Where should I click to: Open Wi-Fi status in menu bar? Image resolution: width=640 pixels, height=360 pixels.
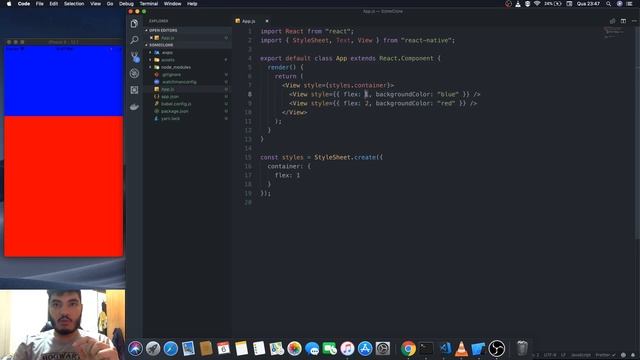(537, 4)
